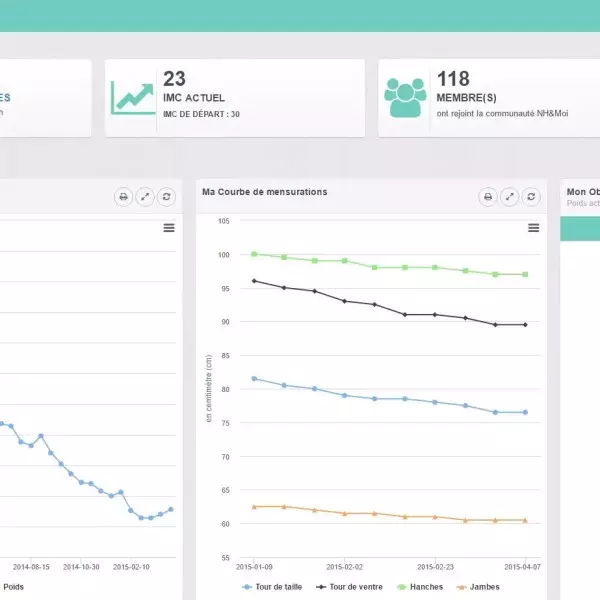The height and width of the screenshot is (600, 600).
Task: Expand Courbe de mensurations panel to fullscreen
Action: tap(510, 197)
